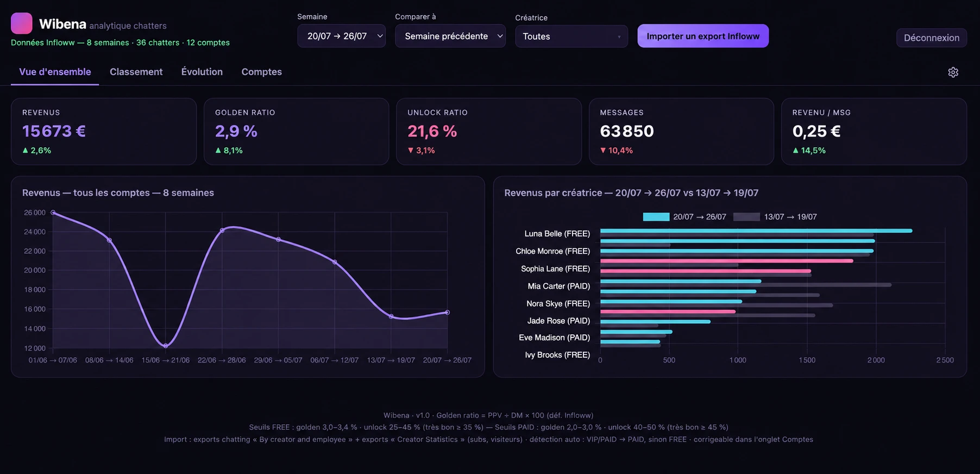This screenshot has width=980, height=474.
Task: Click the Nora Skye (FREE) label
Action: tap(558, 303)
